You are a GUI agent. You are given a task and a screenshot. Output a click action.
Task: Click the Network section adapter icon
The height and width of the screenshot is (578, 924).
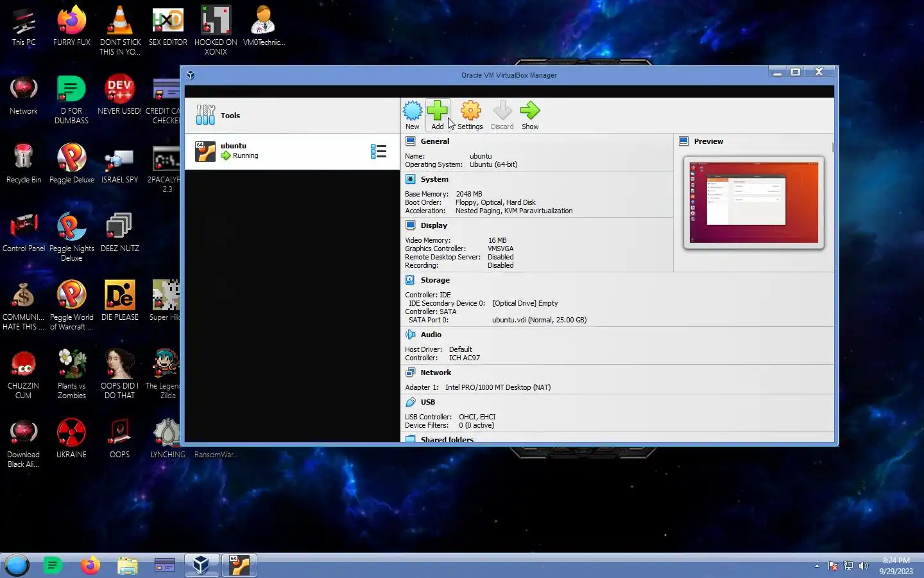click(411, 372)
